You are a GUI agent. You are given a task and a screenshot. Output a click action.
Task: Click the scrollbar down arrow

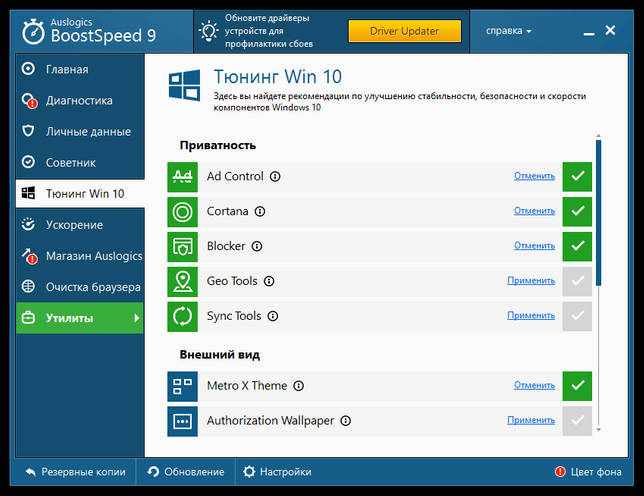pos(598,429)
